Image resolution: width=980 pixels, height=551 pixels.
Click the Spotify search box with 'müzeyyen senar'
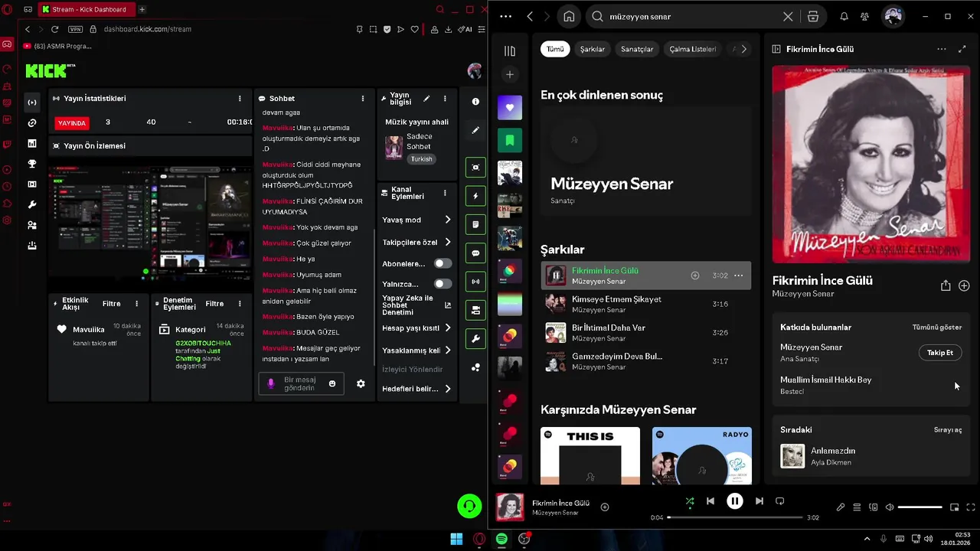point(693,16)
